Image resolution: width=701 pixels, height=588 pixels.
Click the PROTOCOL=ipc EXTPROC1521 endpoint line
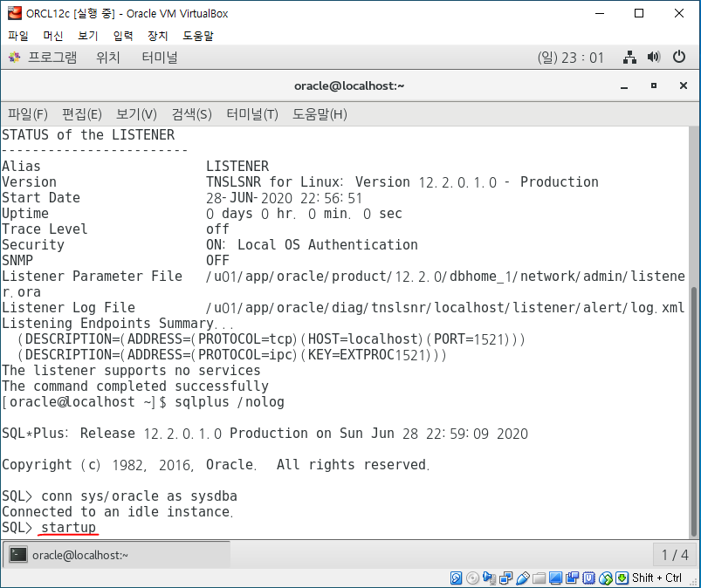click(231, 354)
